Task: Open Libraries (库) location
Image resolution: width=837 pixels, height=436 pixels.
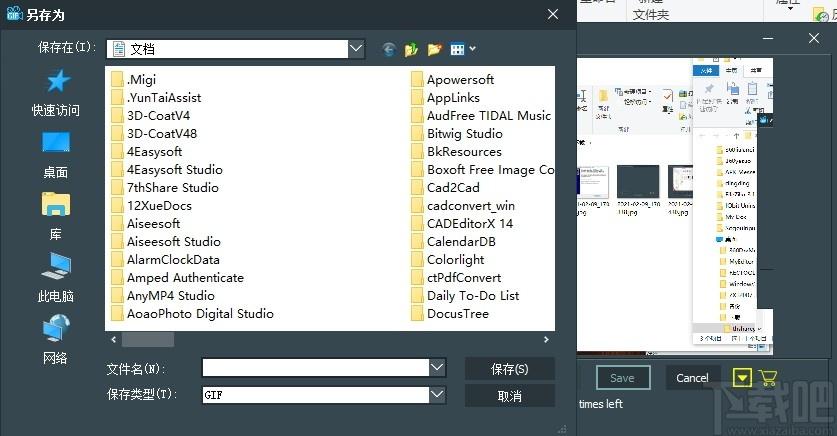Action: click(56, 217)
